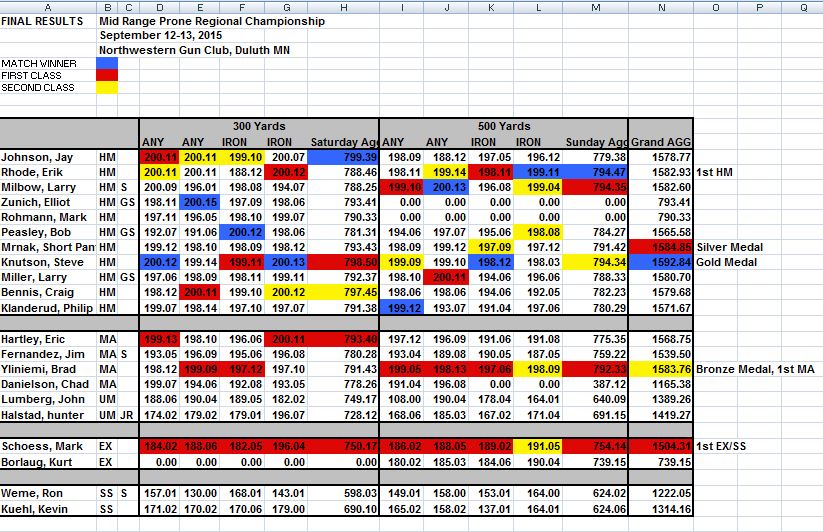Click the Silver Medal note cell
The image size is (823, 532).
tap(730, 247)
